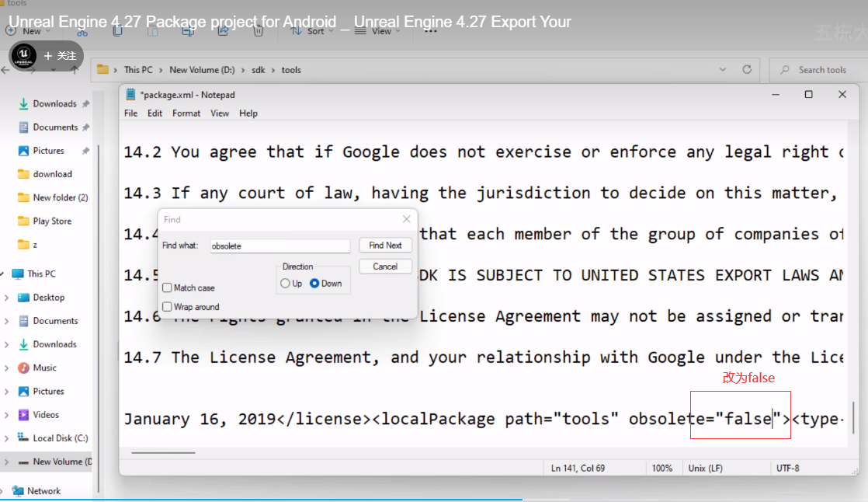This screenshot has width=868, height=502.
Task: Click the Notepad document icon in title bar
Action: click(x=130, y=95)
